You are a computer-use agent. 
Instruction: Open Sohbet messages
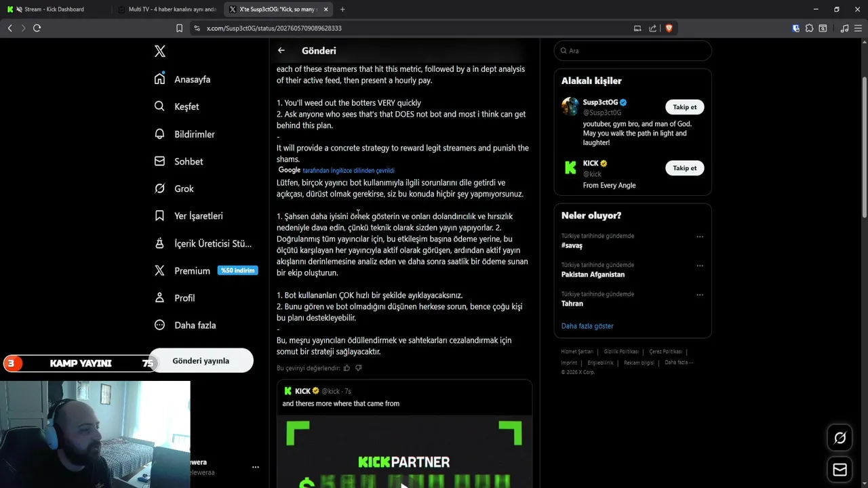(178, 161)
